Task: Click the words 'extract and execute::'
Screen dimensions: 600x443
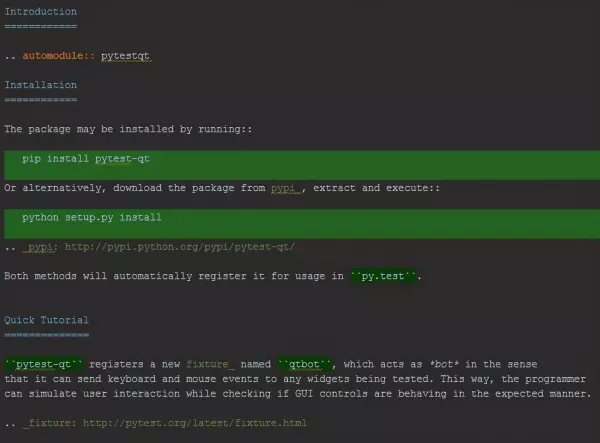Action: tap(377, 188)
